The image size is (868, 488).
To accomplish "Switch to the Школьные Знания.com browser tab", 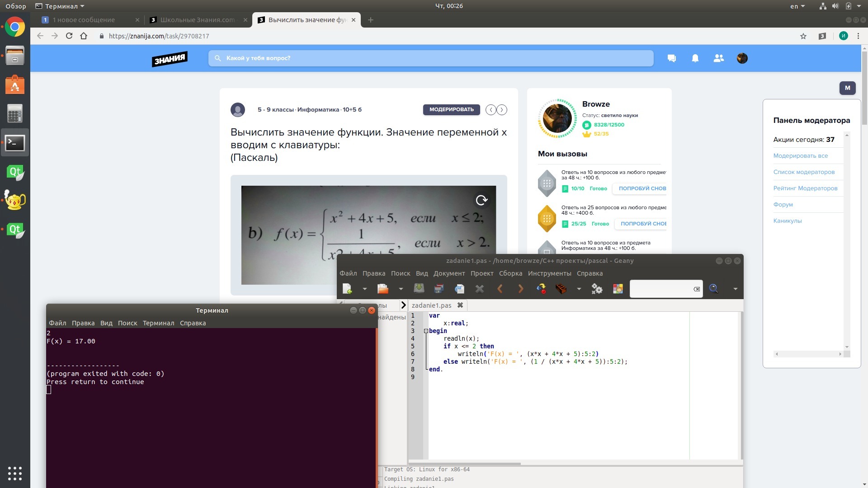I will point(197,20).
